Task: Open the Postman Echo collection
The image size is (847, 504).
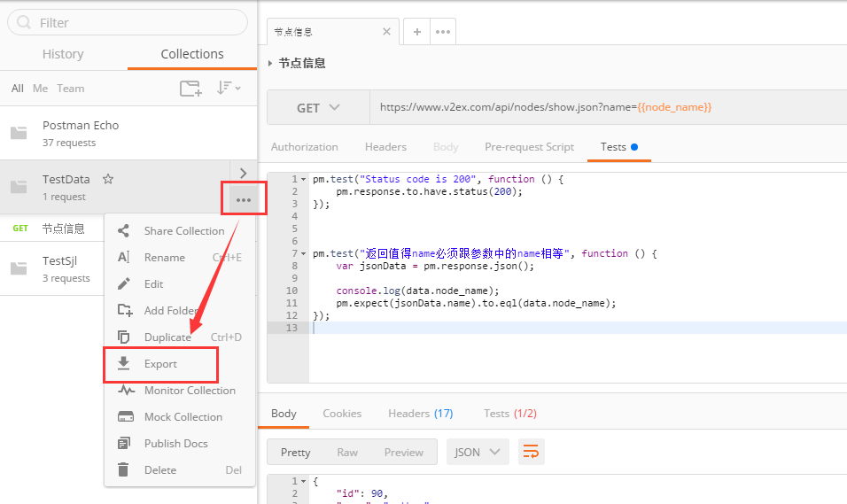Action: click(128, 133)
